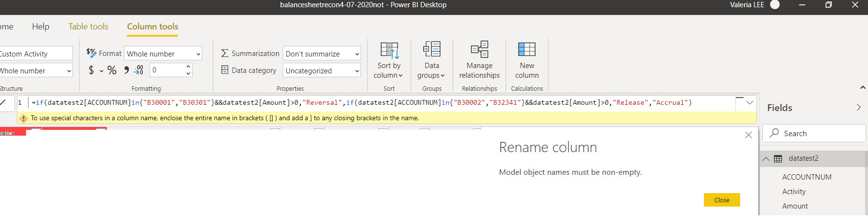
Task: Apply percentage format with percent icon
Action: 112,70
